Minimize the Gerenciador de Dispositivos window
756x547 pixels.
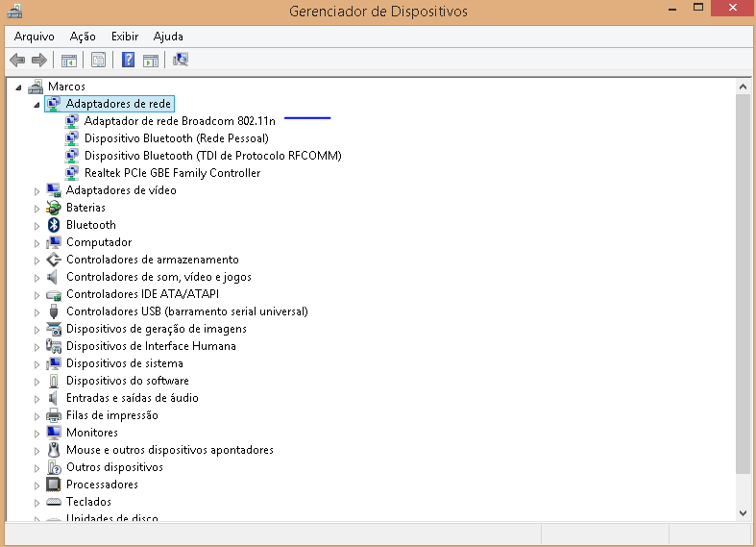click(x=672, y=9)
